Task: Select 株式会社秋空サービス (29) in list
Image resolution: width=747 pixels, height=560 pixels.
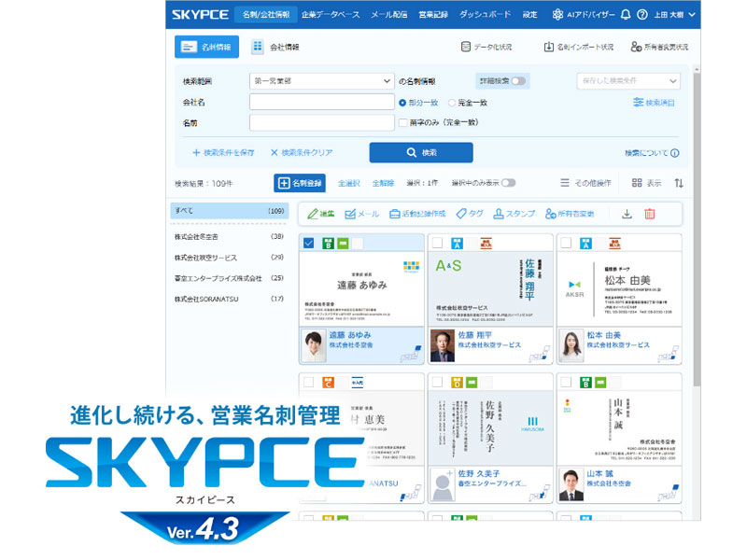Action: [230, 258]
